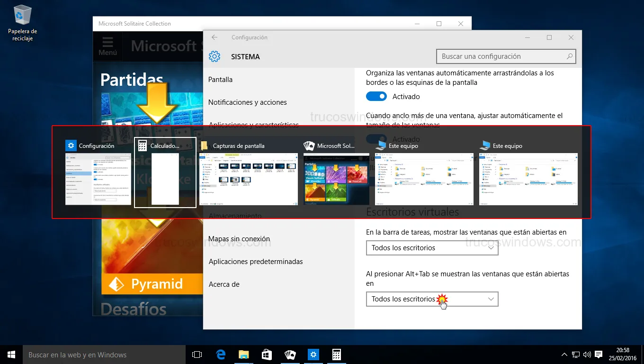Open Task View from the taskbar
Image resolution: width=644 pixels, height=364 pixels.
pyautogui.click(x=197, y=355)
